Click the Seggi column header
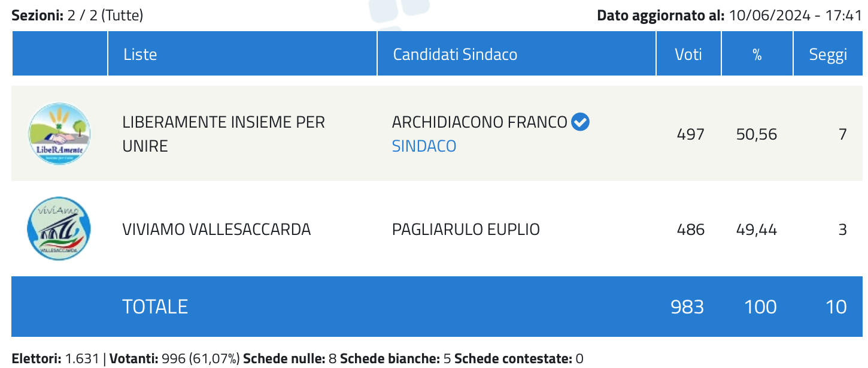 point(828,54)
